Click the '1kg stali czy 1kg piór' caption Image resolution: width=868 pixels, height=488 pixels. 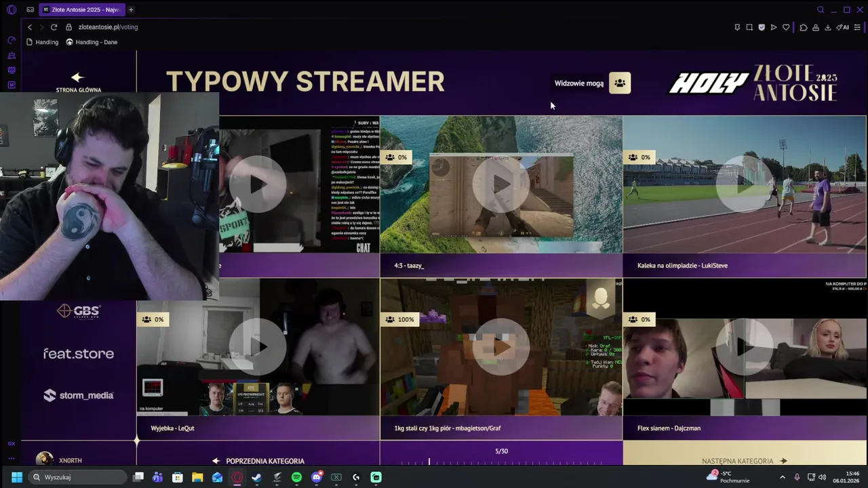point(448,428)
